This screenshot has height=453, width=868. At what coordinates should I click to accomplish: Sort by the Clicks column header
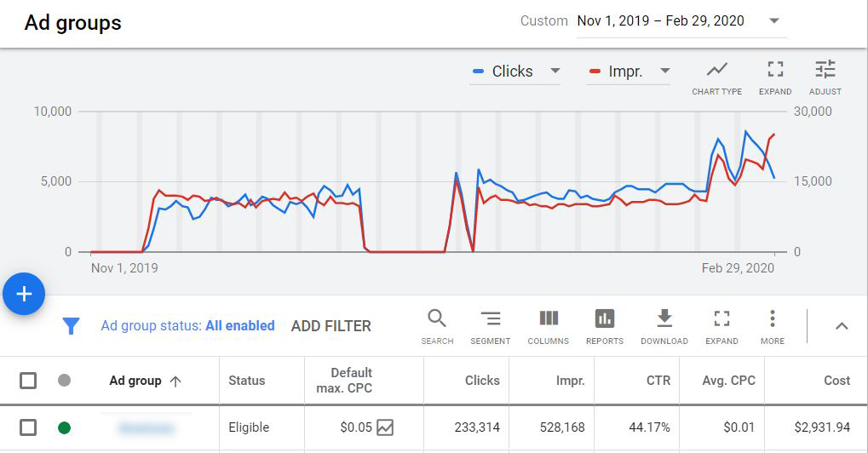(x=482, y=381)
